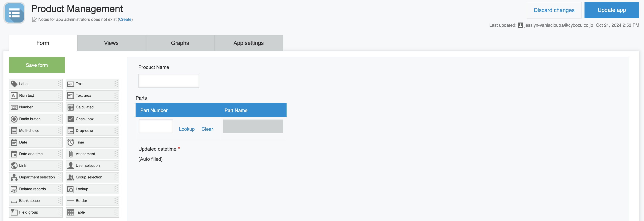Image resolution: width=644 pixels, height=221 pixels.
Task: Choose the Calculated field icon
Action: [71, 107]
